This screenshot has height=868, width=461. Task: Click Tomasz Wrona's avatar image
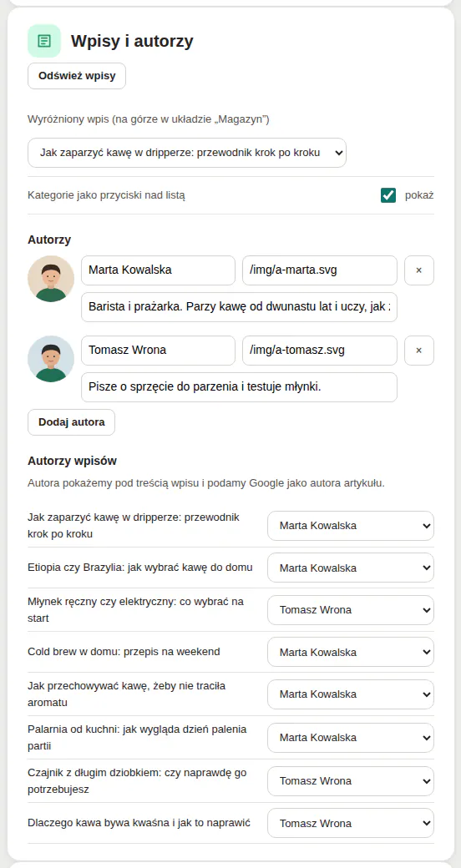pyautogui.click(x=51, y=359)
